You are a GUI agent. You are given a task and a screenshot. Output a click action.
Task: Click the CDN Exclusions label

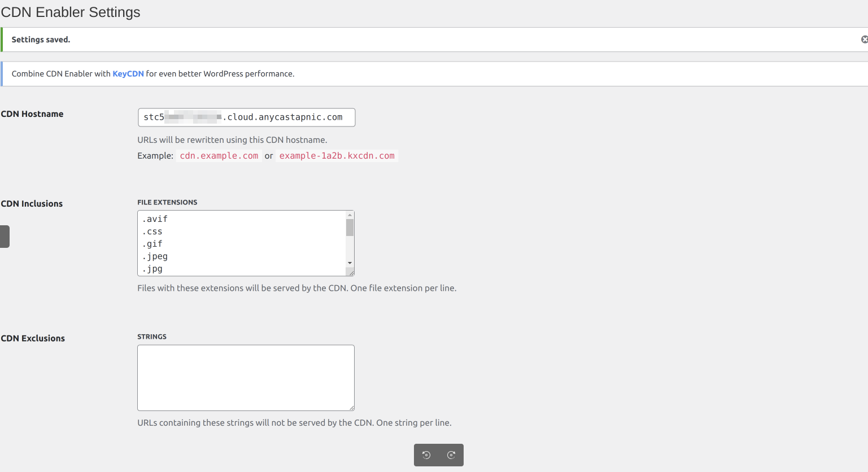[33, 339]
